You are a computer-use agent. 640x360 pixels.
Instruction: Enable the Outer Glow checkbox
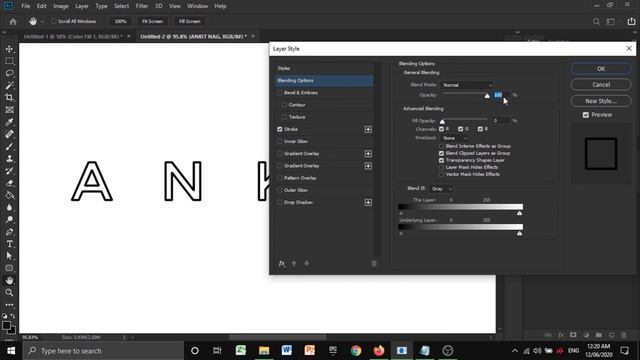click(280, 190)
